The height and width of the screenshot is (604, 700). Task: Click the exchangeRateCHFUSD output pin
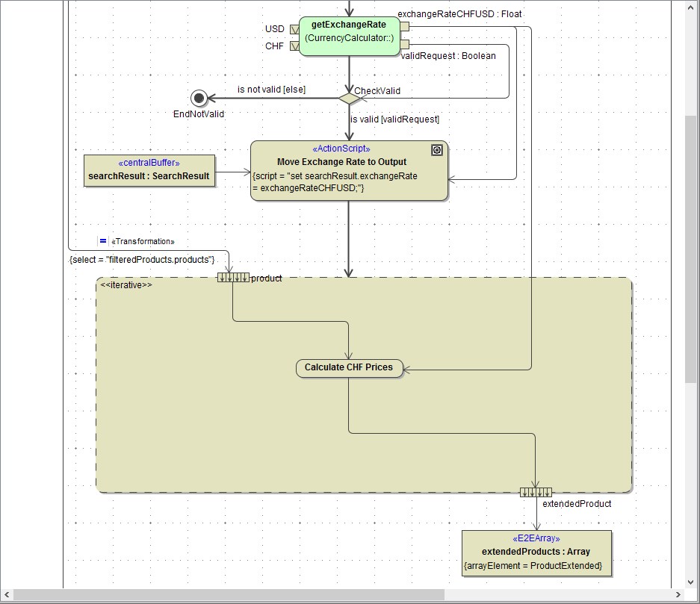[404, 27]
